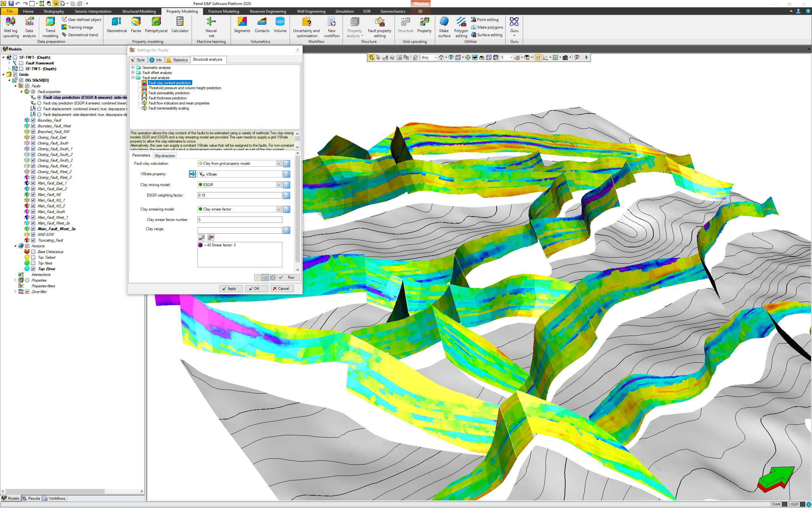Open Neural net tool
Viewport: 812px width, 508px height.
(x=211, y=27)
